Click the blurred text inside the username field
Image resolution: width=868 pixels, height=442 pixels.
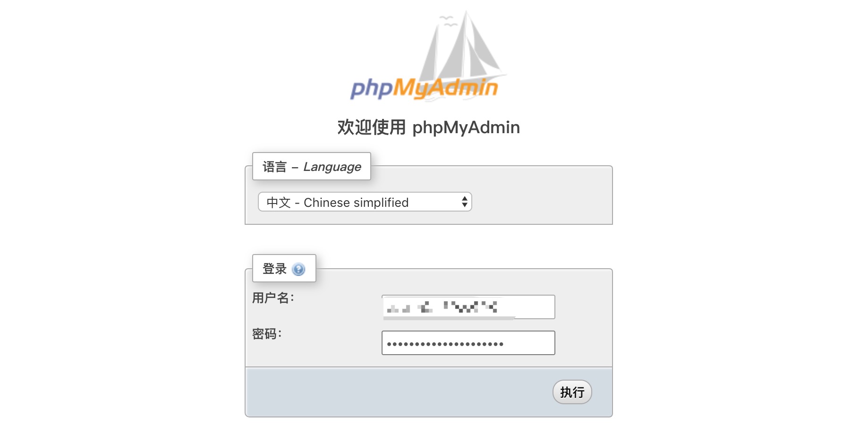click(x=442, y=307)
